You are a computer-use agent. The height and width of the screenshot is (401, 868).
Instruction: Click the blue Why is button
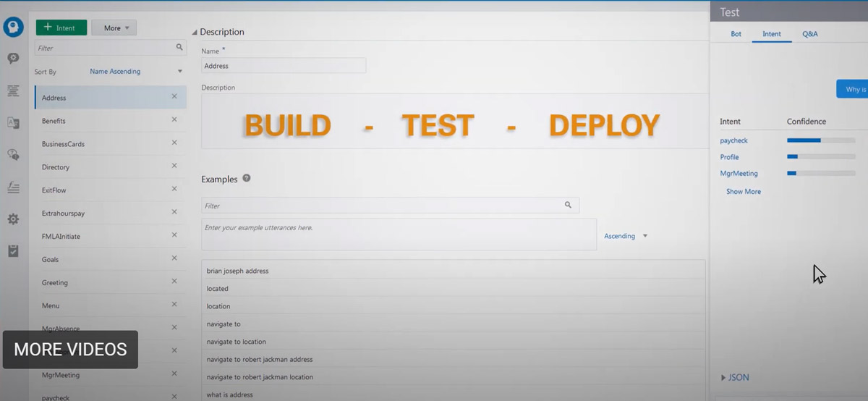852,89
